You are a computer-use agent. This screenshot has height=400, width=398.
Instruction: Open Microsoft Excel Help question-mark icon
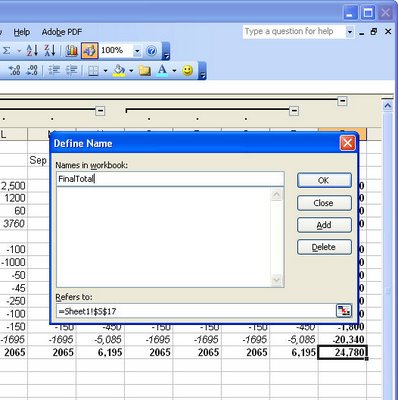coord(151,51)
